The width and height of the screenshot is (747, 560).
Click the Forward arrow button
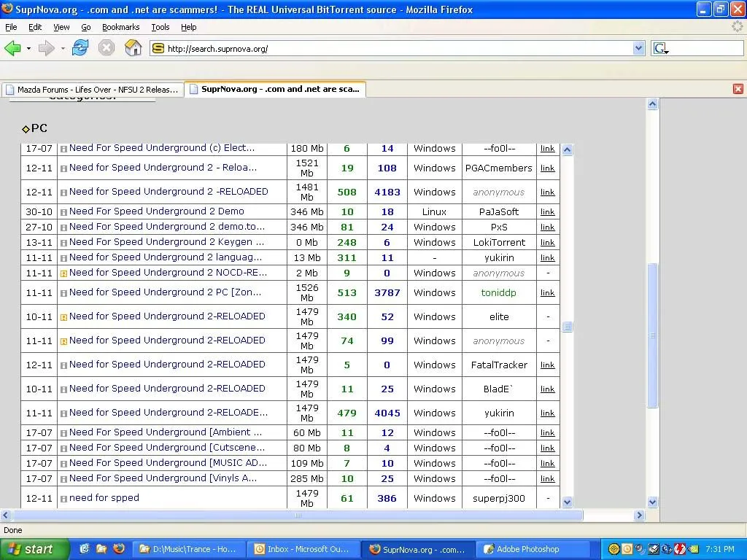click(46, 48)
